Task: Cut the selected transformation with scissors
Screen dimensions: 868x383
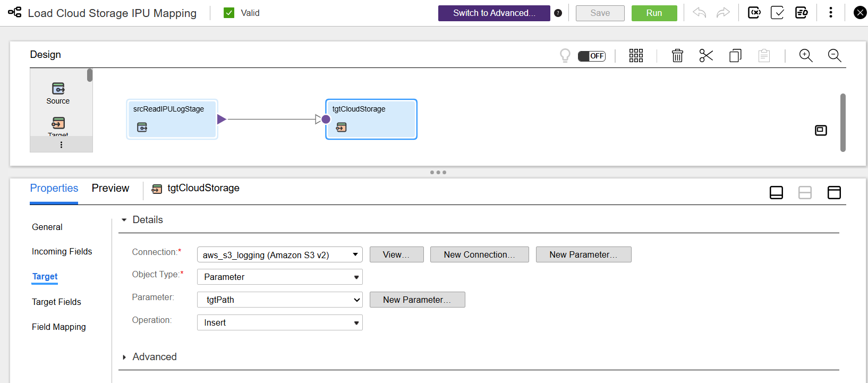Action: click(706, 56)
